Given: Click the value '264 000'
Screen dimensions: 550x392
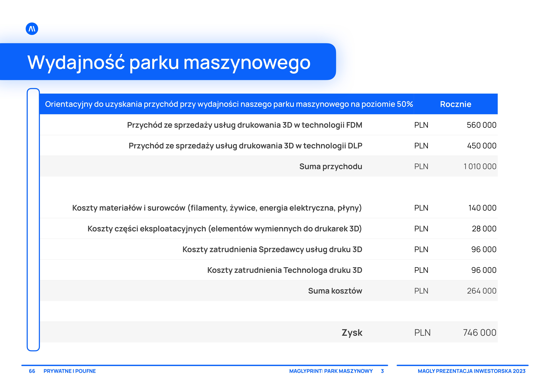Looking at the screenshot, I should click(482, 291).
